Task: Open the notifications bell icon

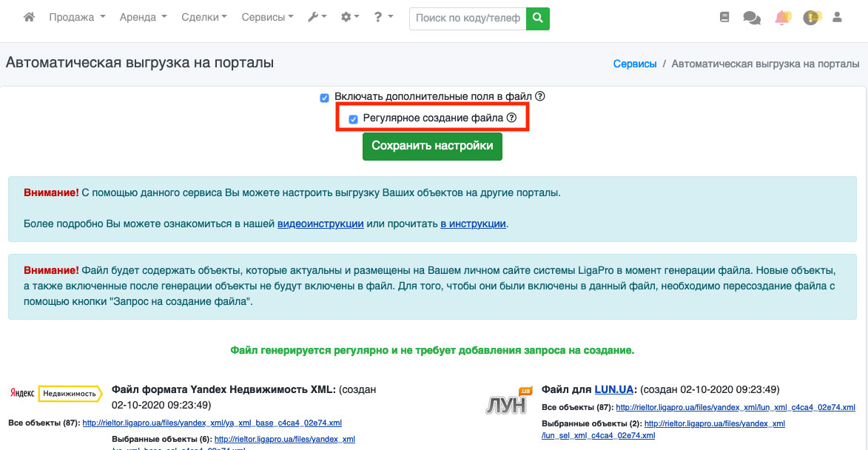Action: tap(781, 18)
